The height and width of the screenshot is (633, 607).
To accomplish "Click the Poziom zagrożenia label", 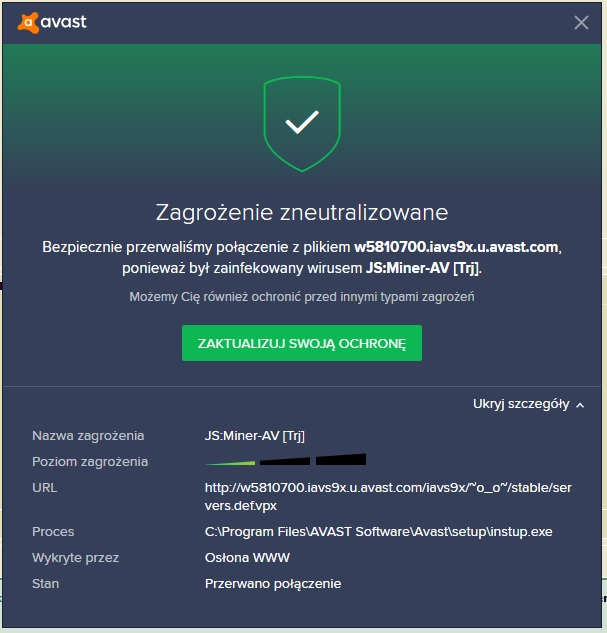I will tap(90, 462).
